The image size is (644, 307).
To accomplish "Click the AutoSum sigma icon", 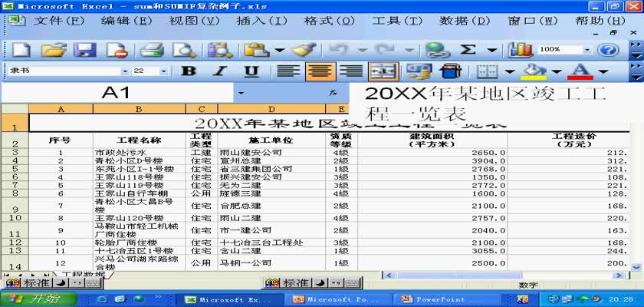I will tap(468, 50).
